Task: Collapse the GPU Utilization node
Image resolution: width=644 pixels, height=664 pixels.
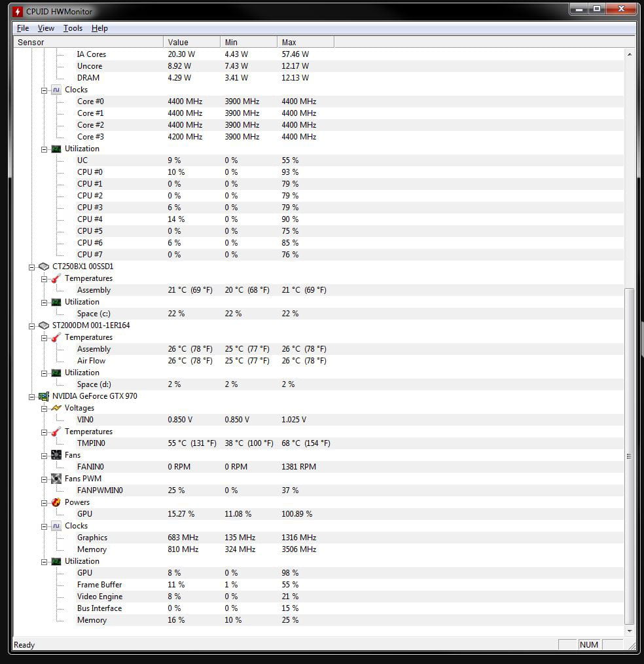Action: 44,562
